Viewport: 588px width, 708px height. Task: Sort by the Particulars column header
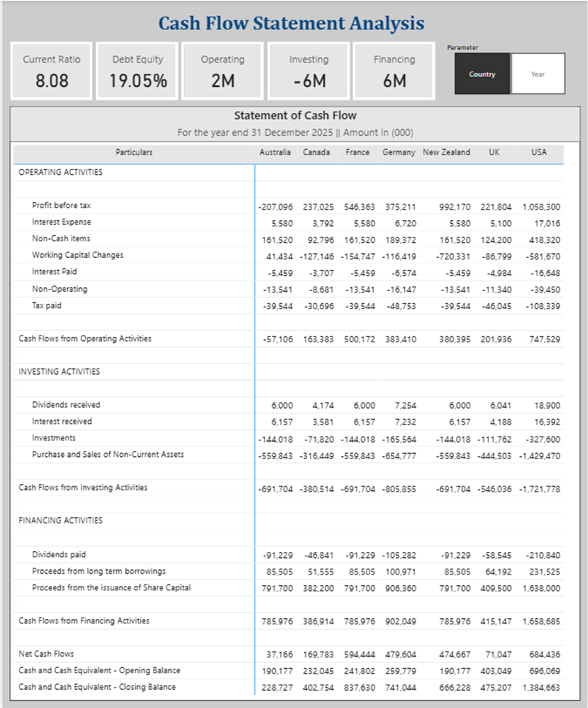(x=133, y=152)
